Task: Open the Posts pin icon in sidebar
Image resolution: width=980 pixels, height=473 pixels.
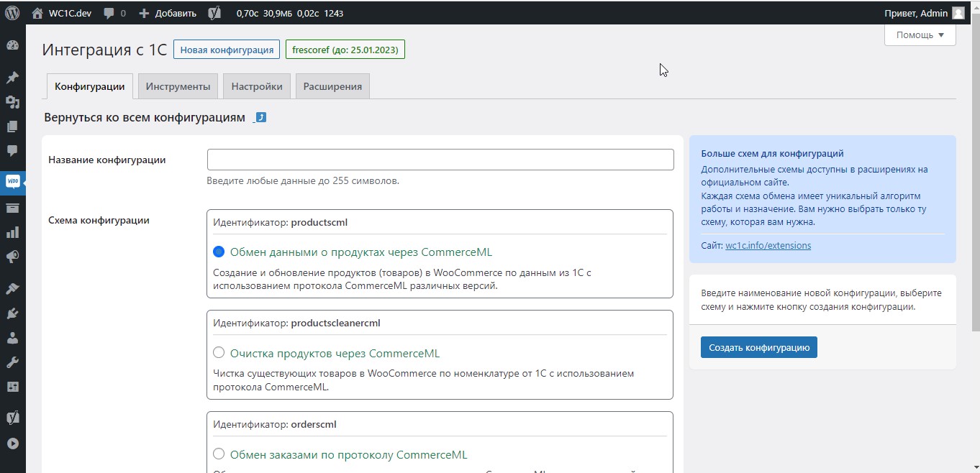Action: [12, 78]
